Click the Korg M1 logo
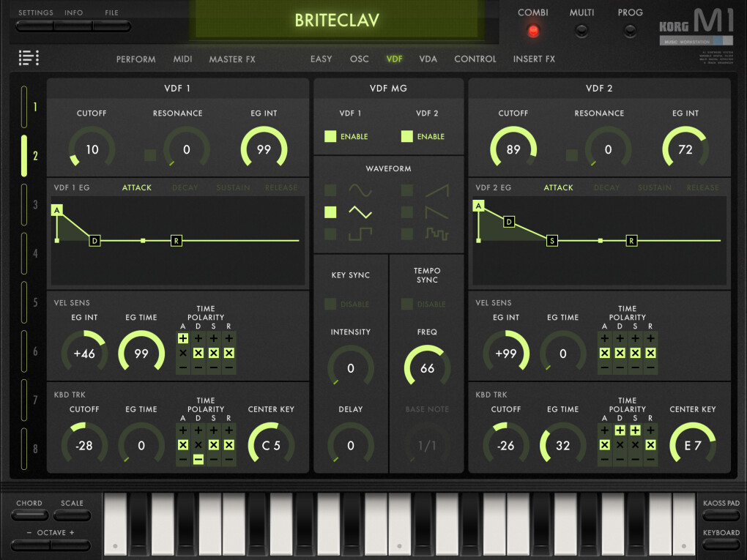Screen dimensions: 747x560 click(696, 26)
